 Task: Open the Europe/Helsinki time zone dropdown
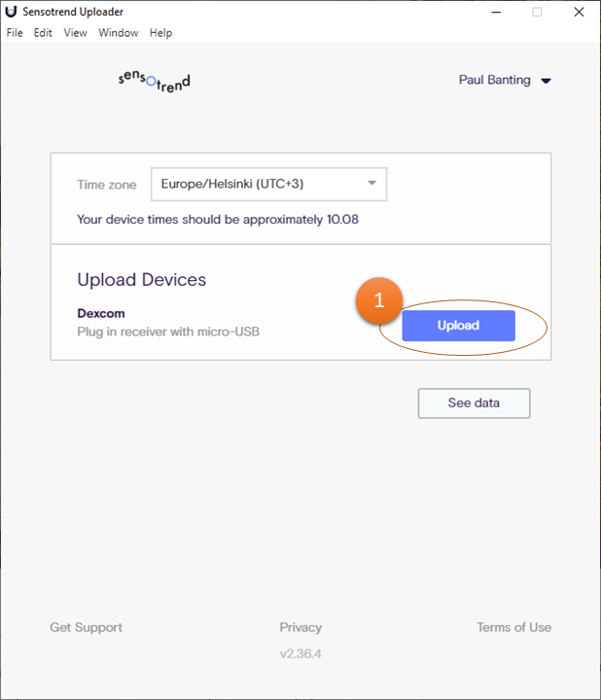[267, 184]
